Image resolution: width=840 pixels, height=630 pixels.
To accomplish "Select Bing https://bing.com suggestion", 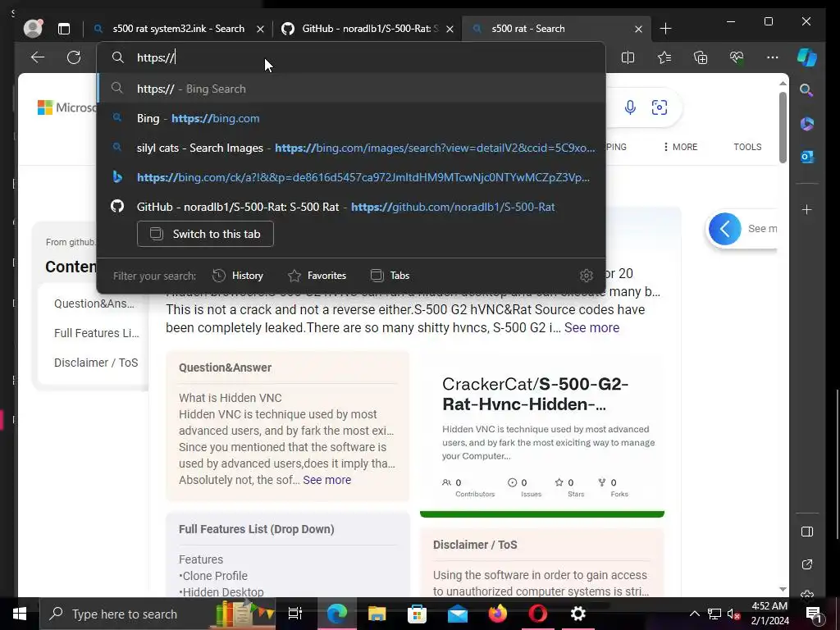I will 351,118.
